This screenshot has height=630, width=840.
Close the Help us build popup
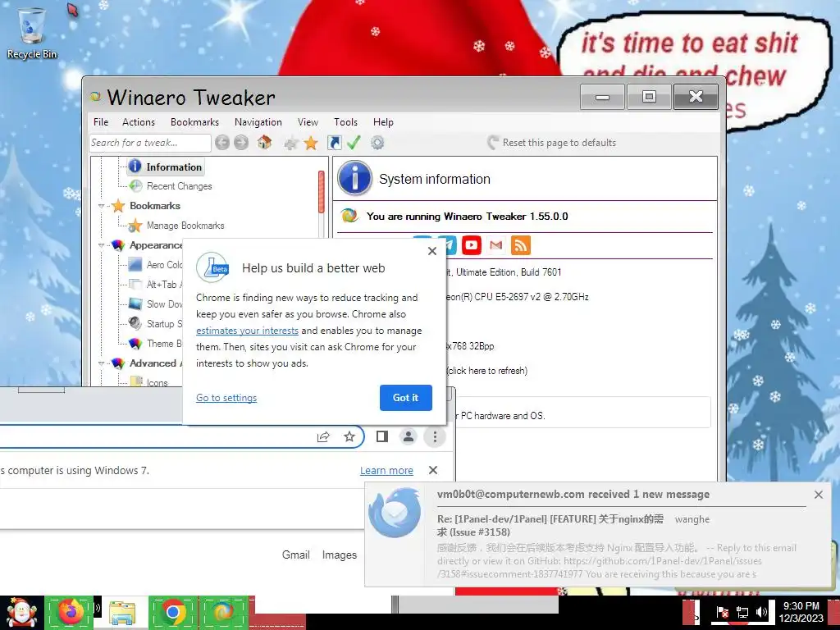tap(432, 251)
